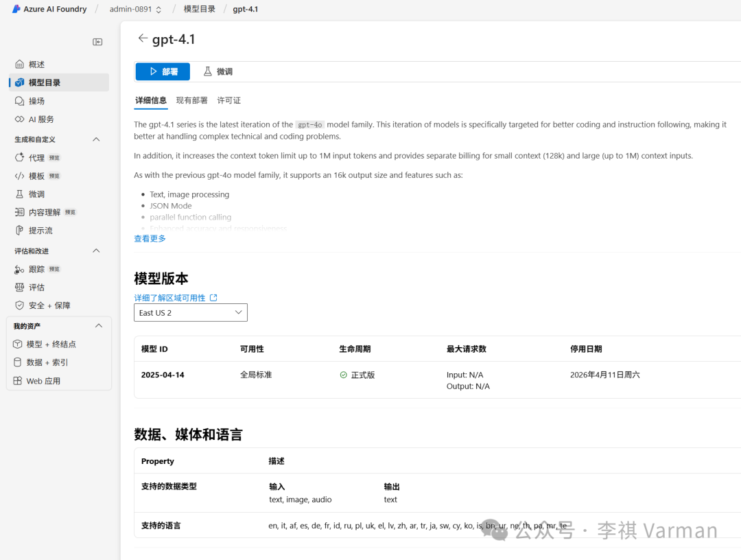Open Web 应用 in the sidebar
741x560 pixels.
point(59,381)
